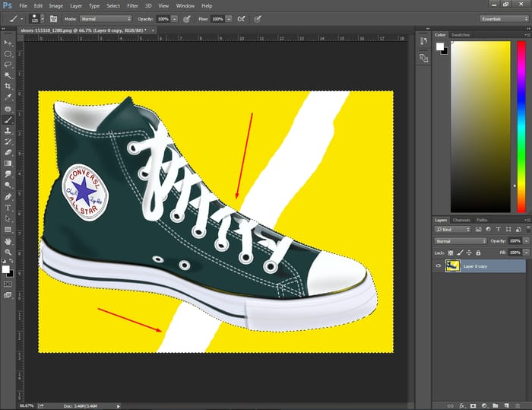Viewport: 532px width, 410px height.
Task: Open the Essentials workspace dropdown
Action: tap(504, 19)
